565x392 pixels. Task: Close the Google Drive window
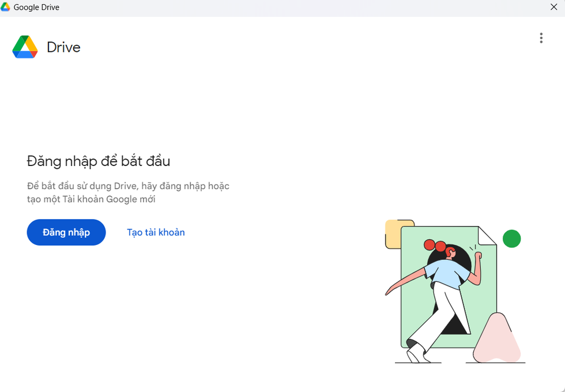coord(554,7)
